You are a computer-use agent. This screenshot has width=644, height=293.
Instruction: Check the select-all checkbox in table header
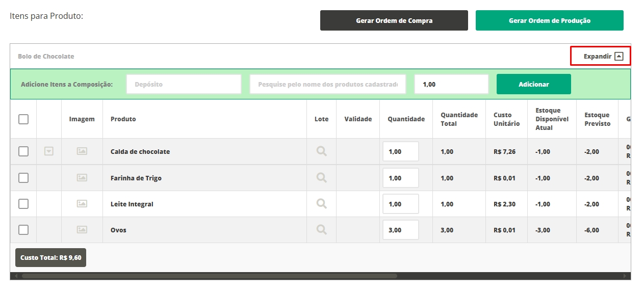pyautogui.click(x=23, y=119)
